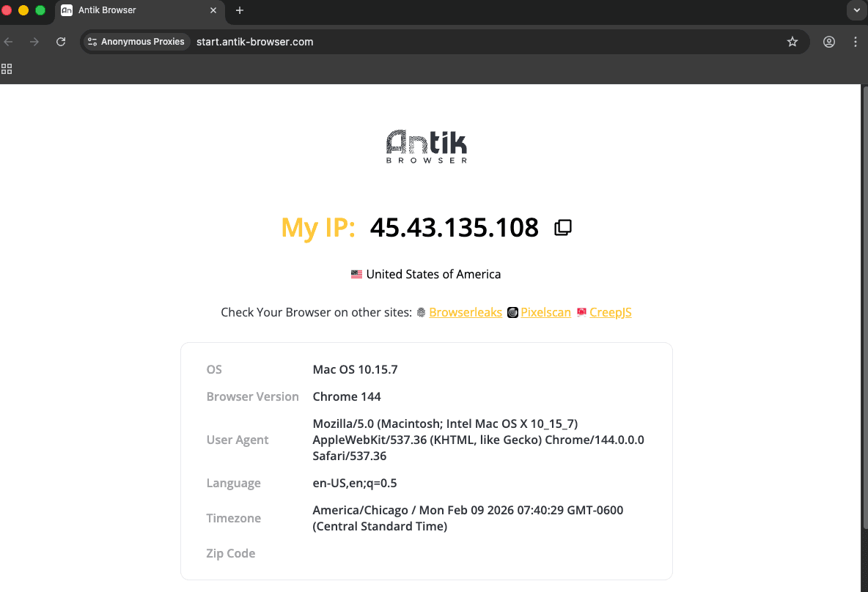Click the copy IP address icon

(562, 227)
